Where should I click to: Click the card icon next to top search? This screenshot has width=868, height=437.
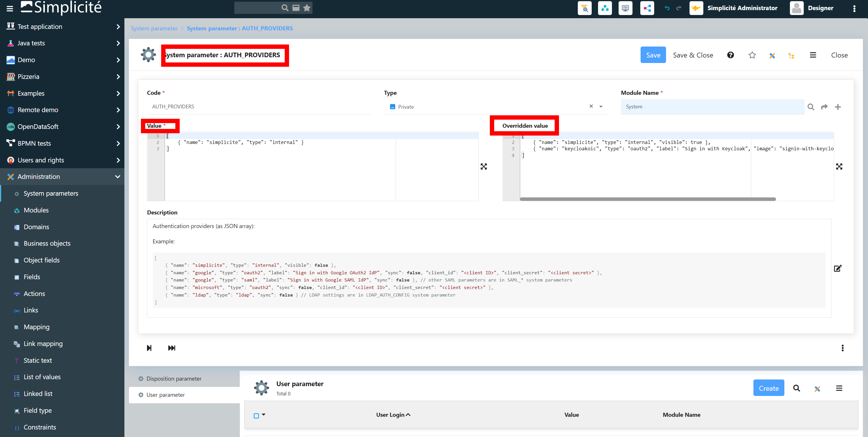click(x=296, y=8)
